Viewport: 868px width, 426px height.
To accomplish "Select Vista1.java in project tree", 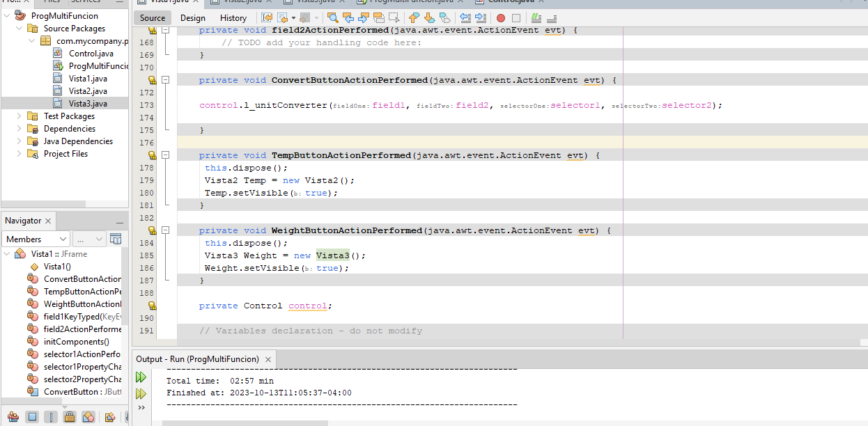I will pyautogui.click(x=88, y=79).
